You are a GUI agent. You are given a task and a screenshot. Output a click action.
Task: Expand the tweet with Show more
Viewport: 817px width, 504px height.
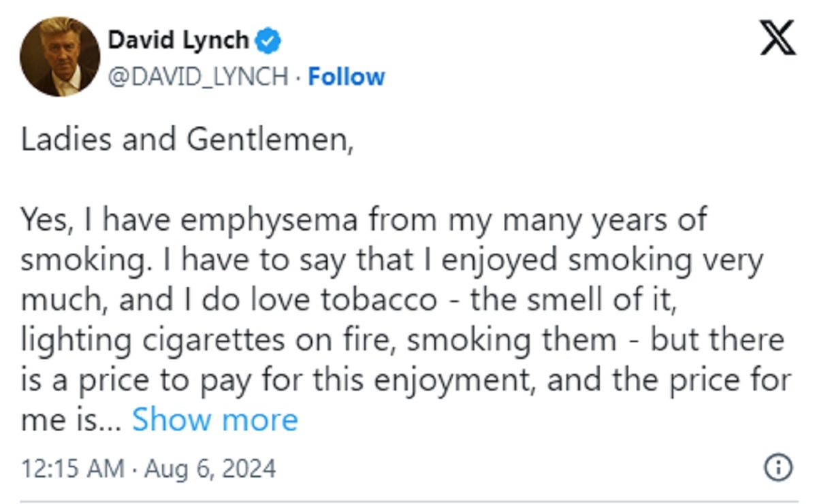point(214,420)
